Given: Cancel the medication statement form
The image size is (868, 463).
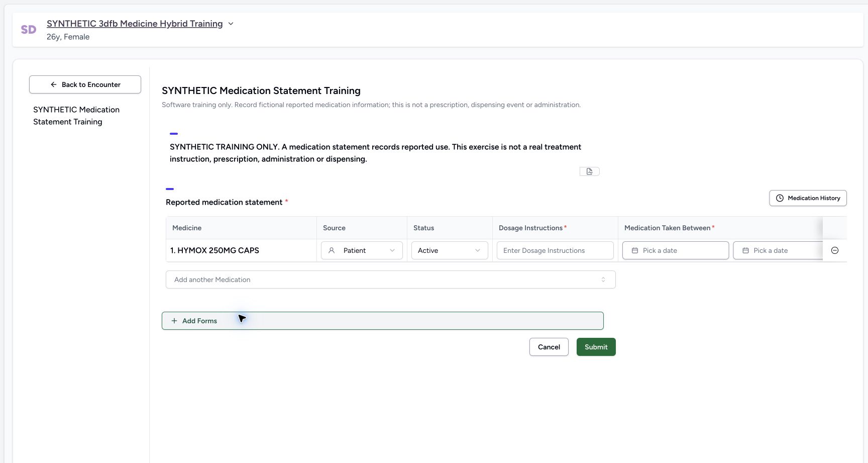Looking at the screenshot, I should click(549, 347).
